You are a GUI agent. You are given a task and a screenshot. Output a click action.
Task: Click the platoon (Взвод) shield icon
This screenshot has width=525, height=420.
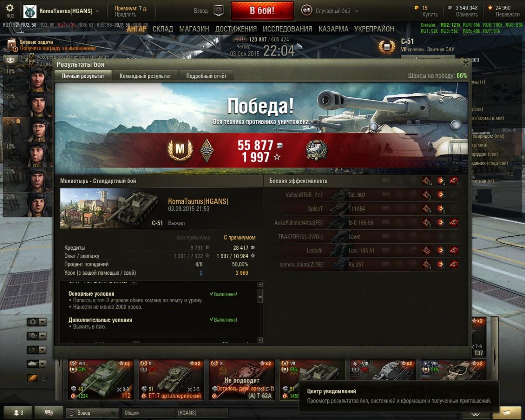click(218, 10)
